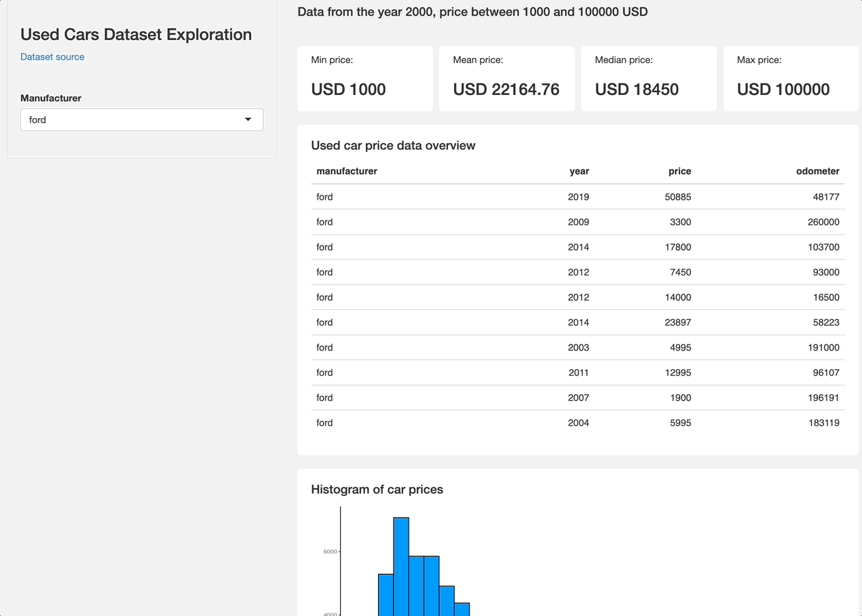
Task: Select the year cell 2009
Action: tap(578, 222)
